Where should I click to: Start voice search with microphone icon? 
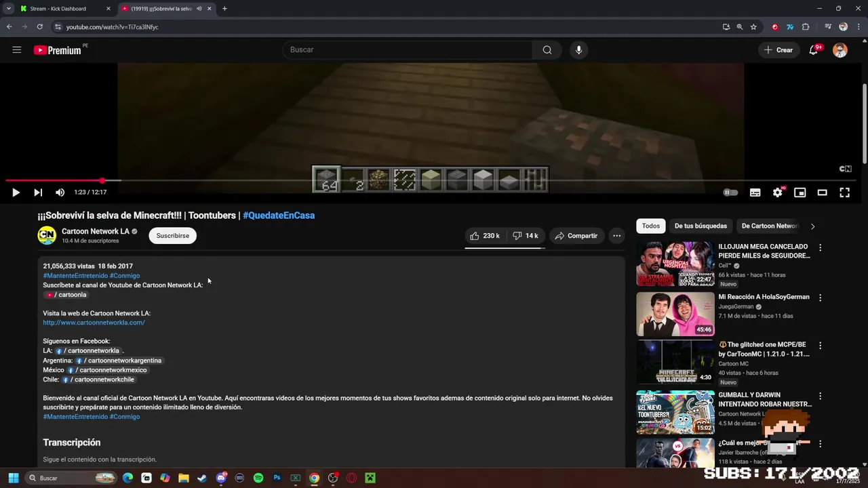(x=578, y=49)
